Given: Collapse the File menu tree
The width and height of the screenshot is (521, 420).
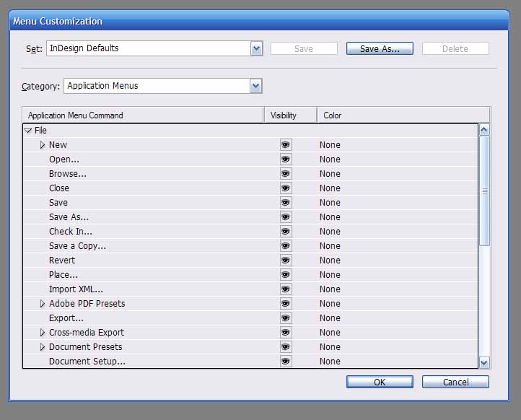Looking at the screenshot, I should click(x=28, y=131).
